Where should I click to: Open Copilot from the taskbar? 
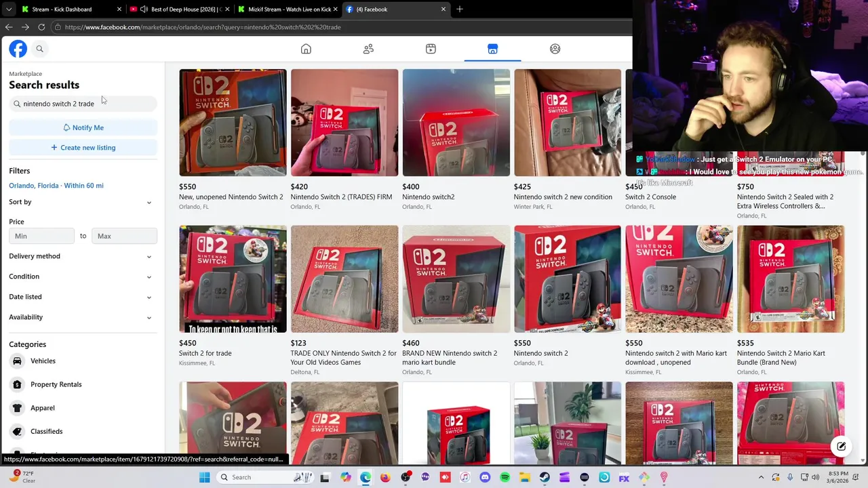click(x=346, y=477)
